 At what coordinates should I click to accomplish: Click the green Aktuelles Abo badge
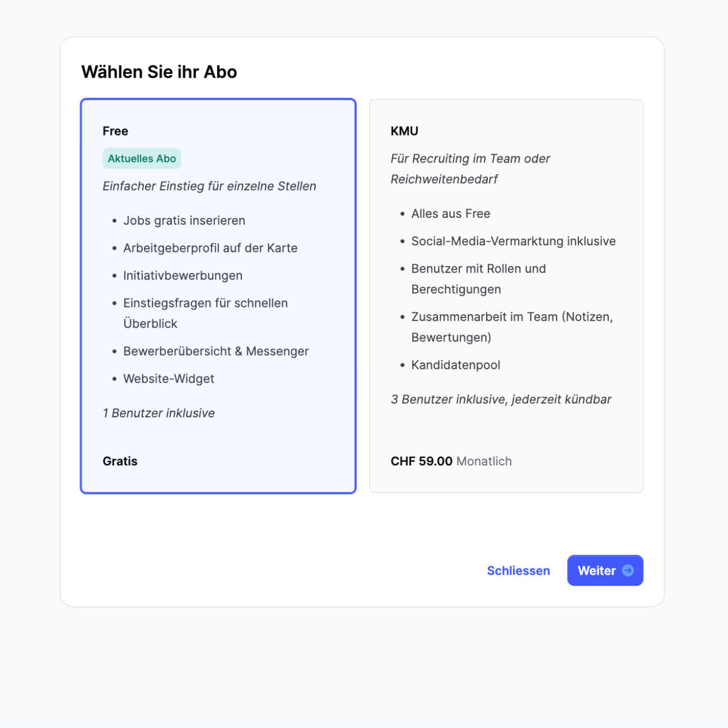(142, 158)
